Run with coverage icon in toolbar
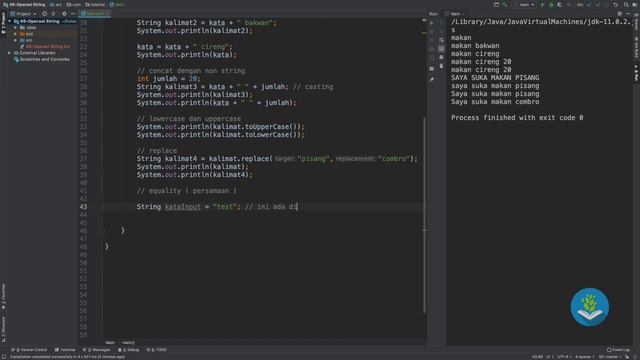Screen dimensions: 640x360 pos(560,5)
